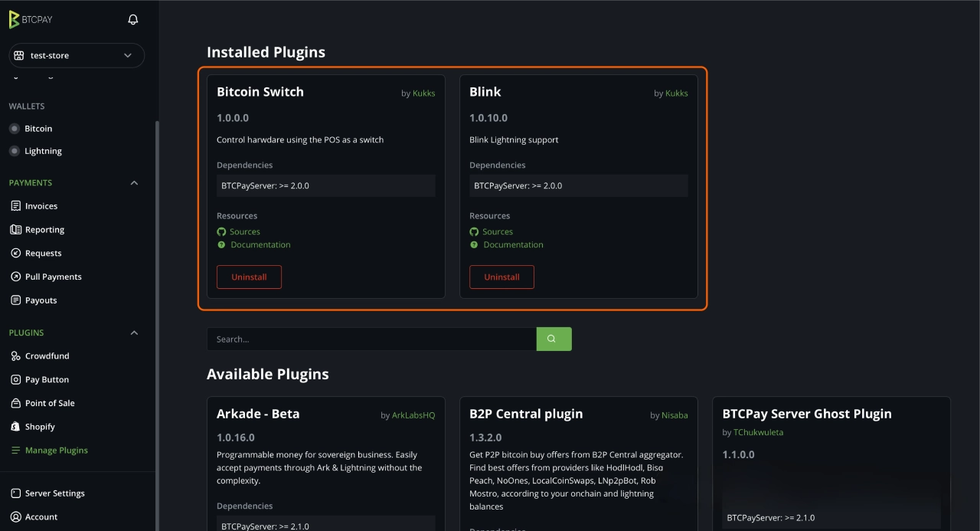Click the BTCPay logo
The width and height of the screenshot is (980, 531).
(30, 19)
